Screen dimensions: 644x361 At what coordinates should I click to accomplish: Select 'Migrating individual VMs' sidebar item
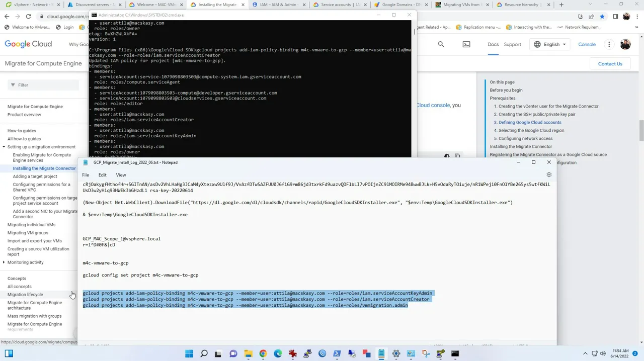coord(31,225)
